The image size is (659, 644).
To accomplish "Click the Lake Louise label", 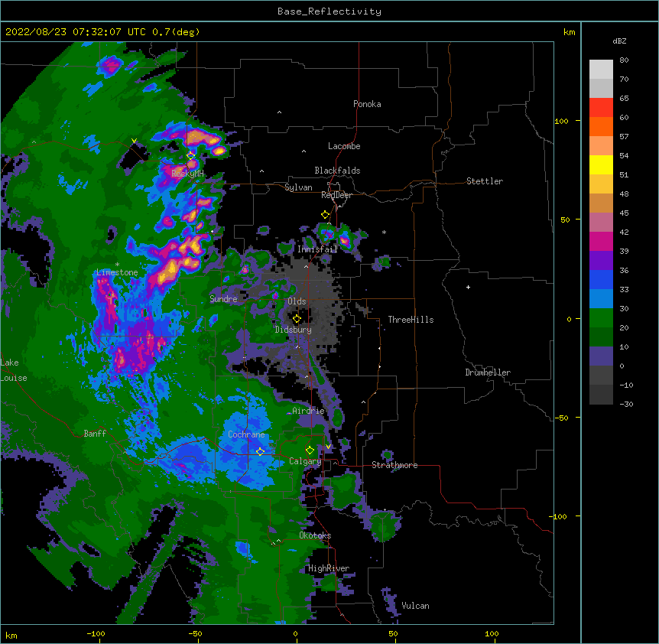I will pos(14,370).
